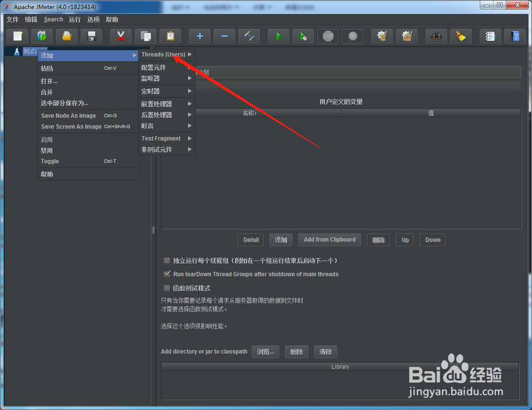
Task: Choose 启用 from context menu
Action: [x=88, y=139]
